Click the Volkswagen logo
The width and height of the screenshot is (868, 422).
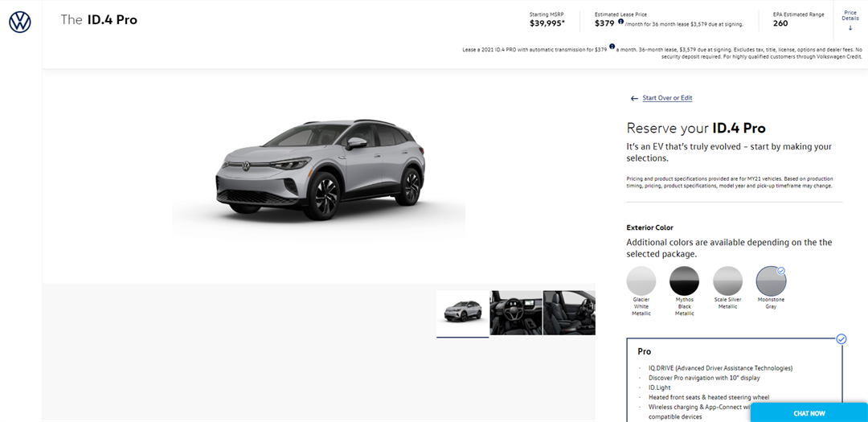(x=20, y=23)
